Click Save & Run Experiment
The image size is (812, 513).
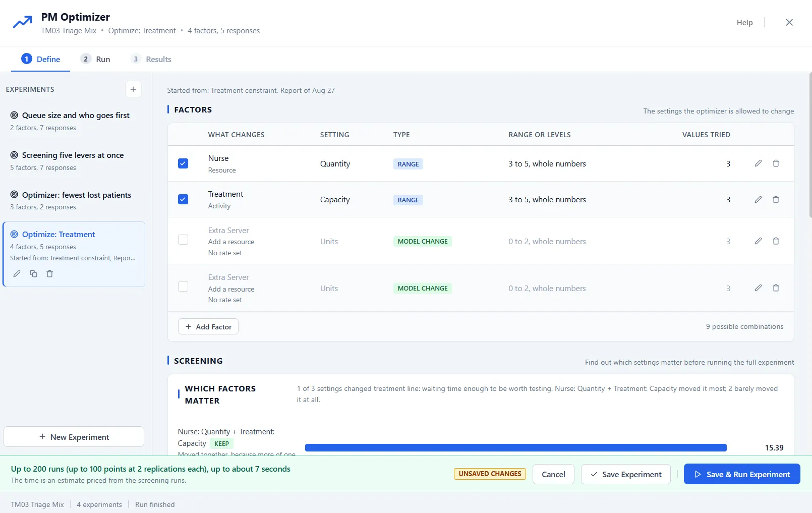point(742,474)
